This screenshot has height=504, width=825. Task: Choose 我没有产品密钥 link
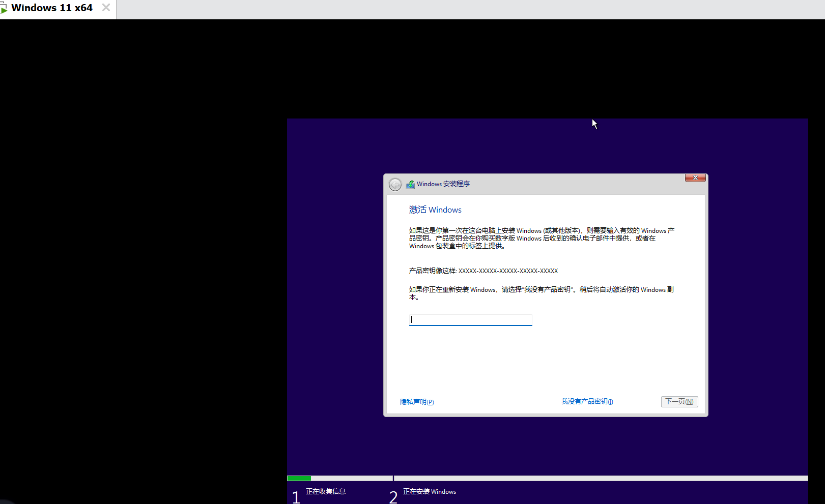(x=587, y=401)
